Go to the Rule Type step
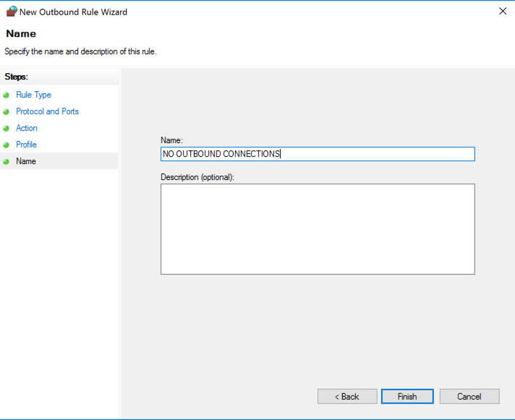The height and width of the screenshot is (420, 515). click(33, 95)
